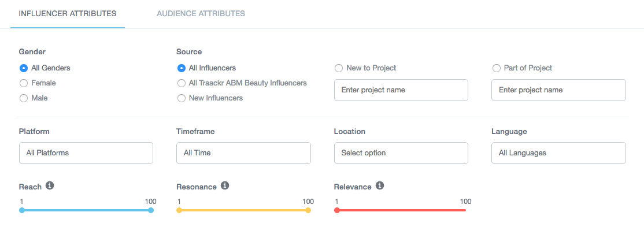The height and width of the screenshot is (227, 644).
Task: Open the Platform dropdown showing All Platforms
Action: coord(86,153)
